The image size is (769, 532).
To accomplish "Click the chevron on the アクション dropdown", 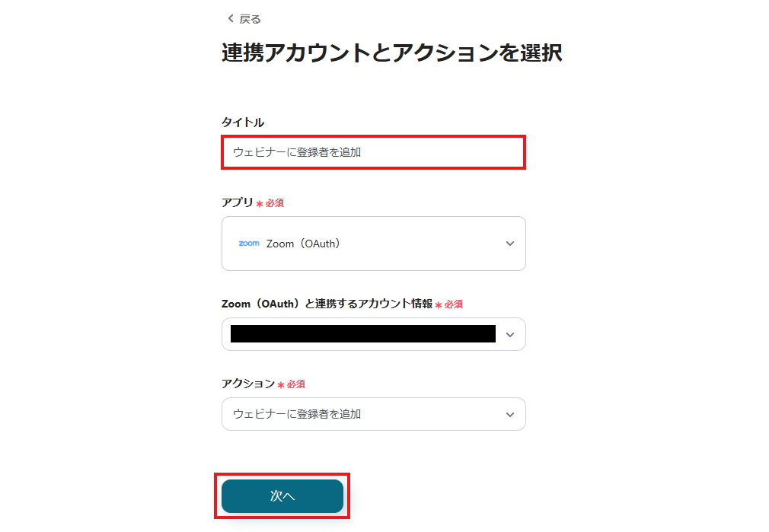I will pyautogui.click(x=510, y=414).
